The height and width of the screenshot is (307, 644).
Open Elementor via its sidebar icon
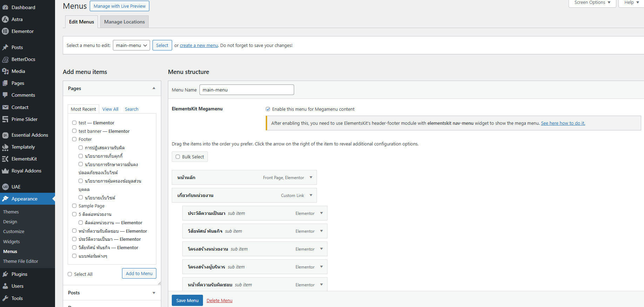[x=5, y=31]
